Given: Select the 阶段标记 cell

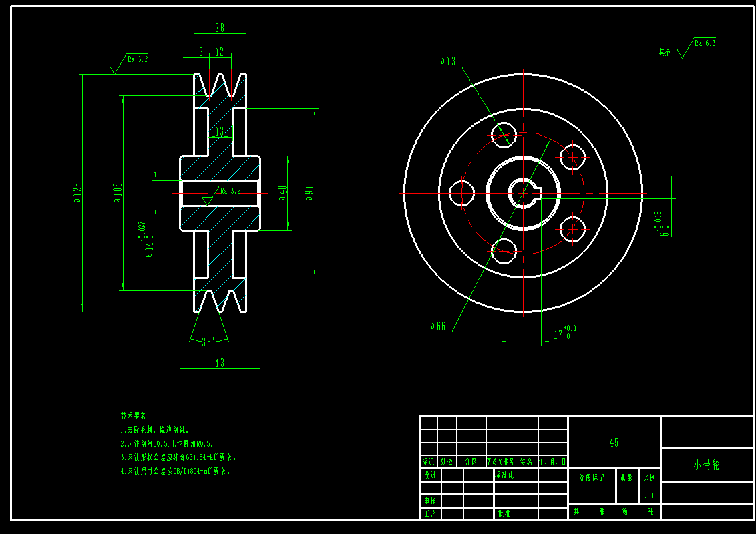Looking at the screenshot, I should [592, 478].
